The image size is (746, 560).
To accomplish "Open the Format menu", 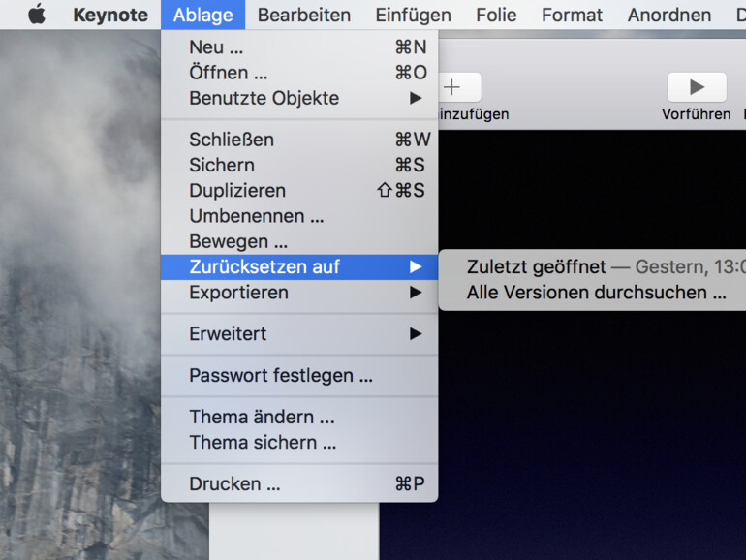I will point(572,15).
